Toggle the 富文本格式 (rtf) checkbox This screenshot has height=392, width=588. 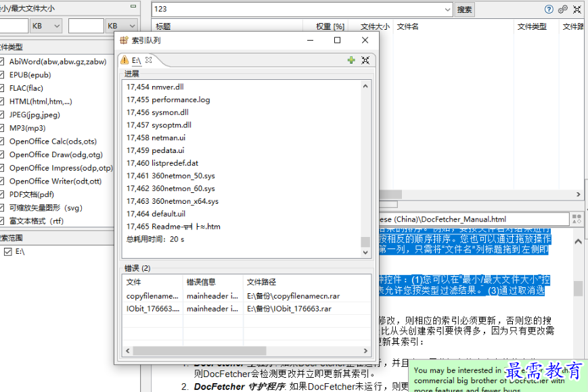click(x=1, y=221)
